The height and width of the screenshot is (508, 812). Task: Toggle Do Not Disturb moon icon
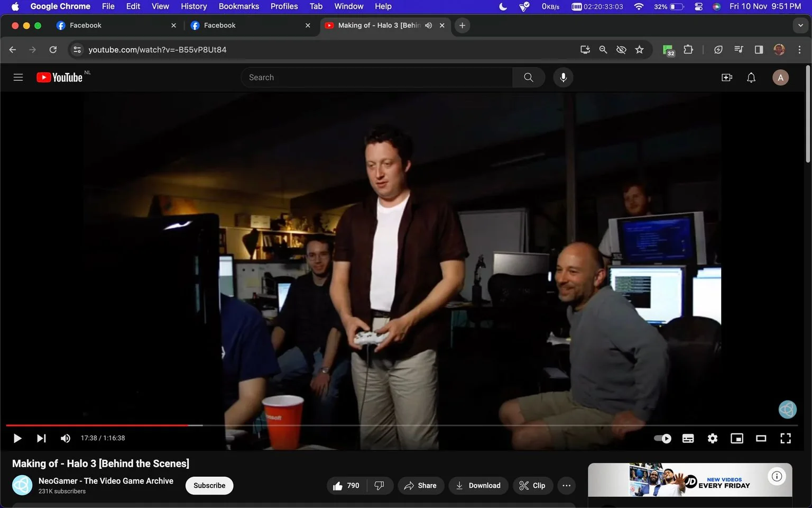503,6
